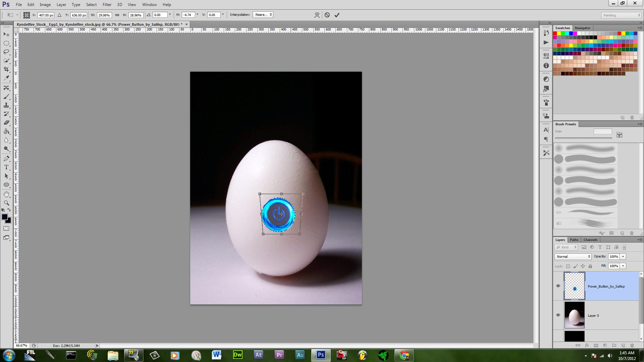644x362 pixels.
Task: Toggle lock transparent pixels
Action: pos(568,266)
